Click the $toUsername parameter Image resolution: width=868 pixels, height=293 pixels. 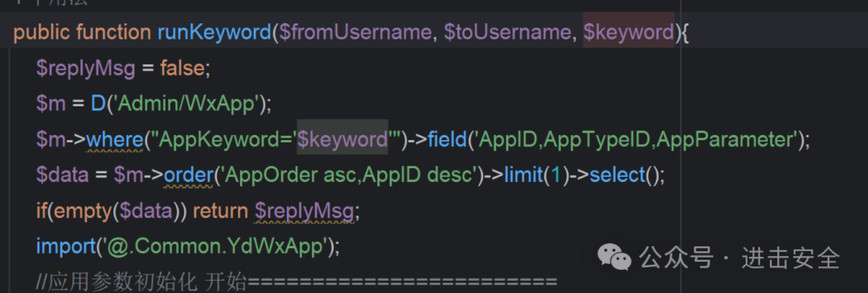coord(507,33)
